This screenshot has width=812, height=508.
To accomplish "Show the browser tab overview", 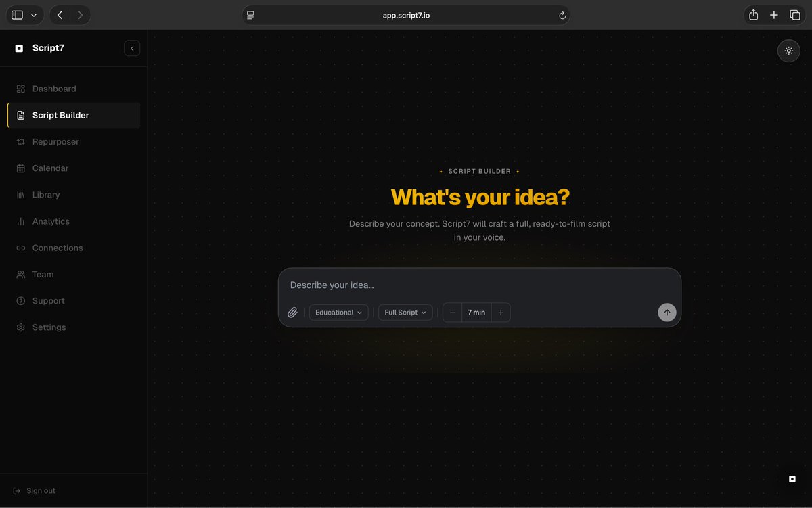I will [x=795, y=15].
